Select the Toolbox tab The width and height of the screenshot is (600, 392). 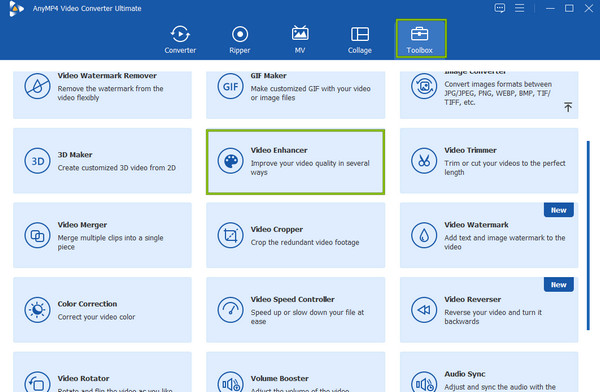coord(421,39)
